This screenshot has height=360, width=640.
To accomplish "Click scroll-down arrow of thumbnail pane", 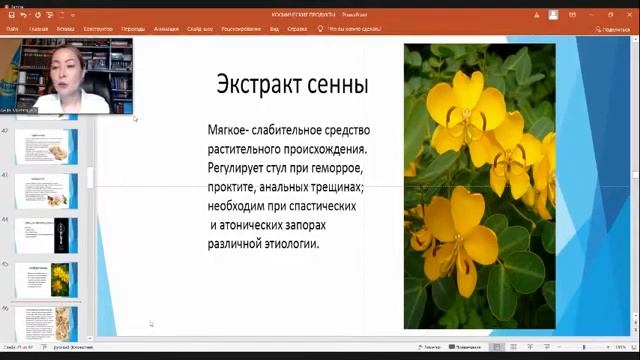I will click(x=90, y=338).
